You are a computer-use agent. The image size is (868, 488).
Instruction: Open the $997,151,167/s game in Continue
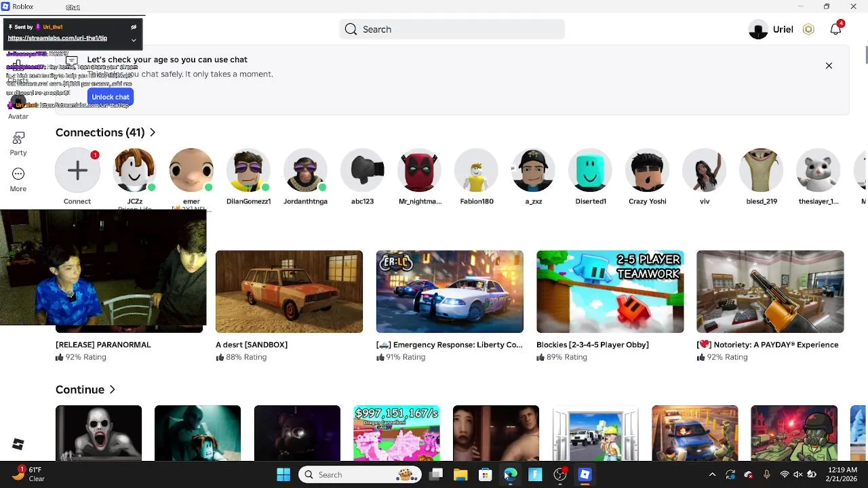coord(397,433)
